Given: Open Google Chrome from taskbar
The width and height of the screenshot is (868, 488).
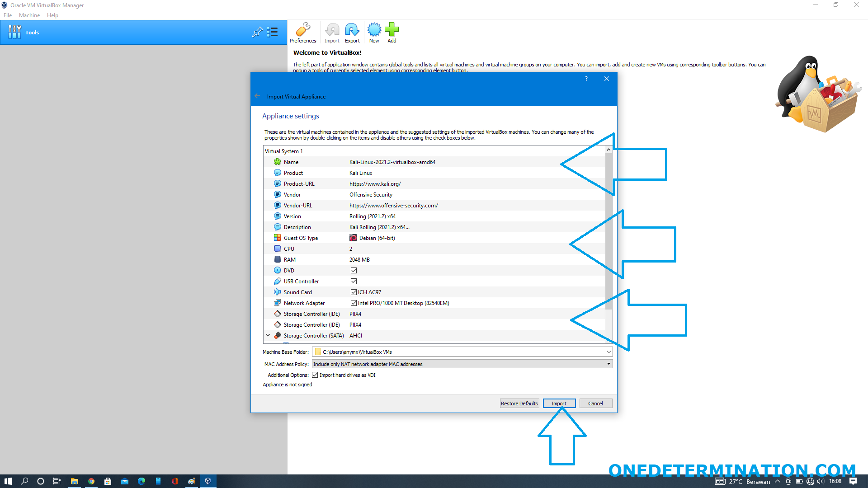Looking at the screenshot, I should (91, 481).
